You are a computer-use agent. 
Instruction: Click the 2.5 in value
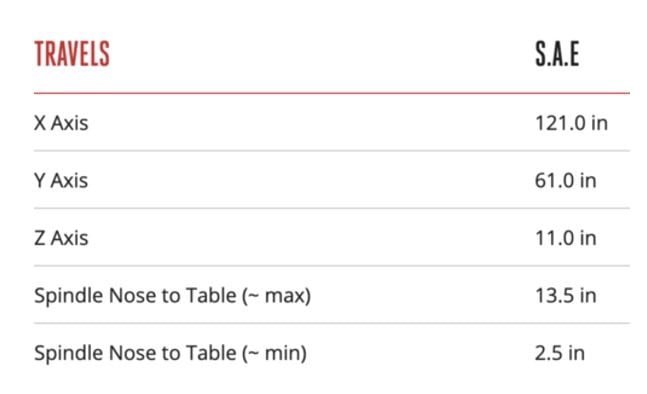pyautogui.click(x=560, y=353)
